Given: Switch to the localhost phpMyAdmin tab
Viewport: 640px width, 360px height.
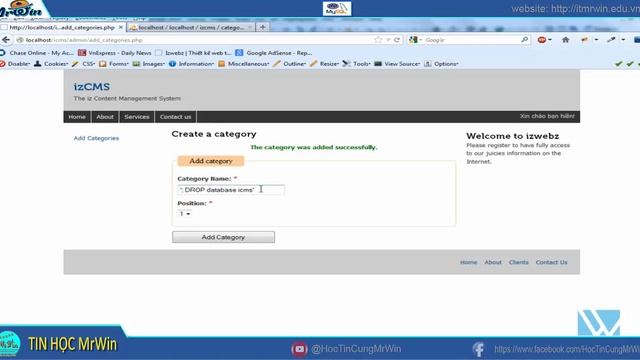Looking at the screenshot, I should 191,27.
